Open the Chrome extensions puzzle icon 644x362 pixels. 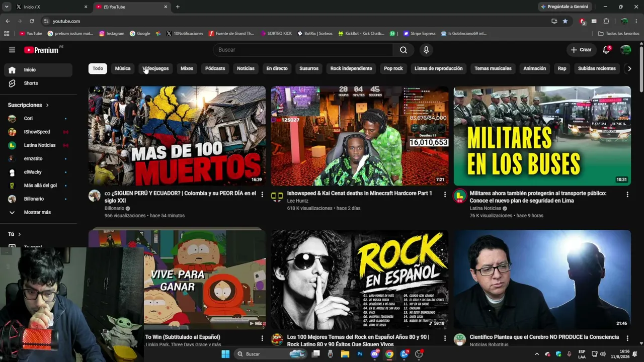coord(606,21)
